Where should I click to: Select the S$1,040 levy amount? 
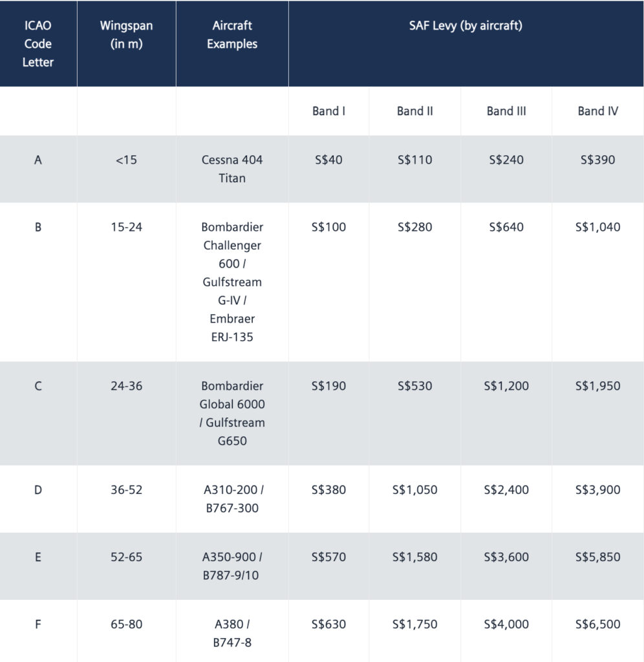(x=597, y=227)
